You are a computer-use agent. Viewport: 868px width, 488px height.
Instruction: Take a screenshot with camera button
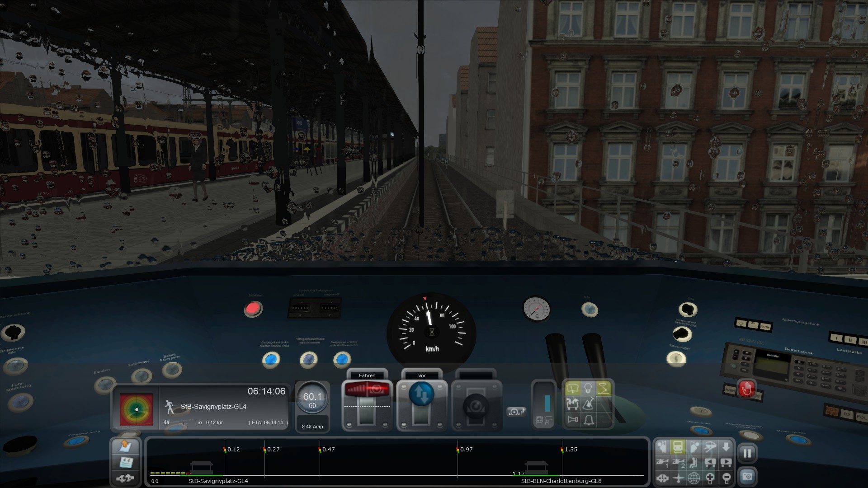pyautogui.click(x=747, y=477)
